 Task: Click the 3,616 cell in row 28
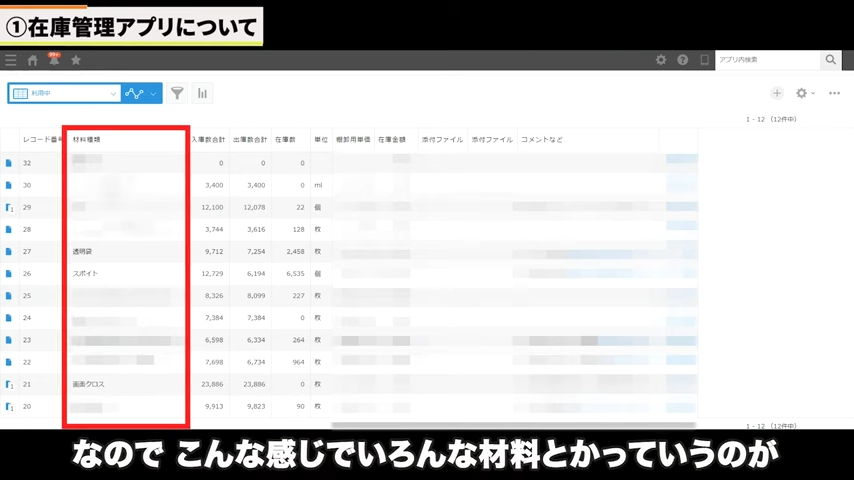pyautogui.click(x=256, y=229)
